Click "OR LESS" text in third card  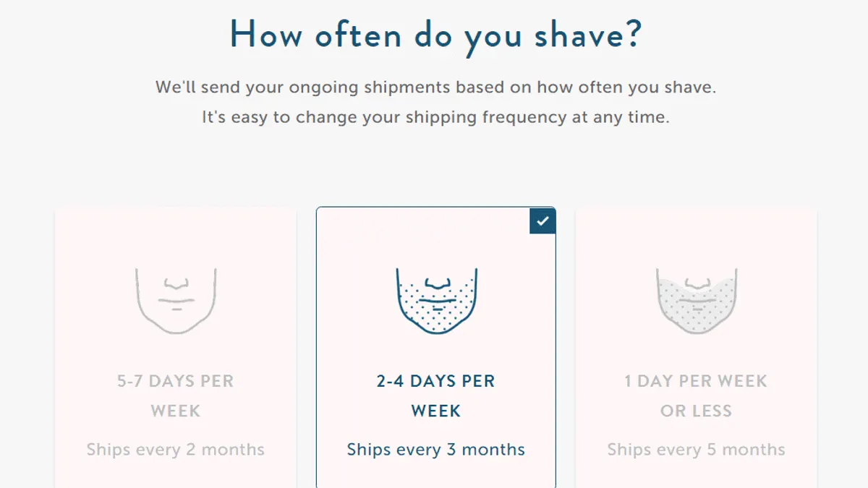point(697,411)
